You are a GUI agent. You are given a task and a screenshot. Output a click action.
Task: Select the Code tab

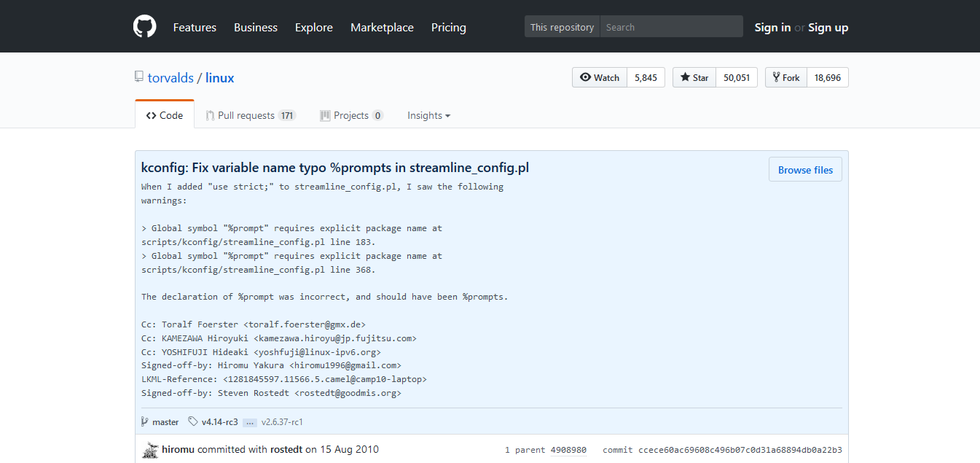(x=165, y=115)
